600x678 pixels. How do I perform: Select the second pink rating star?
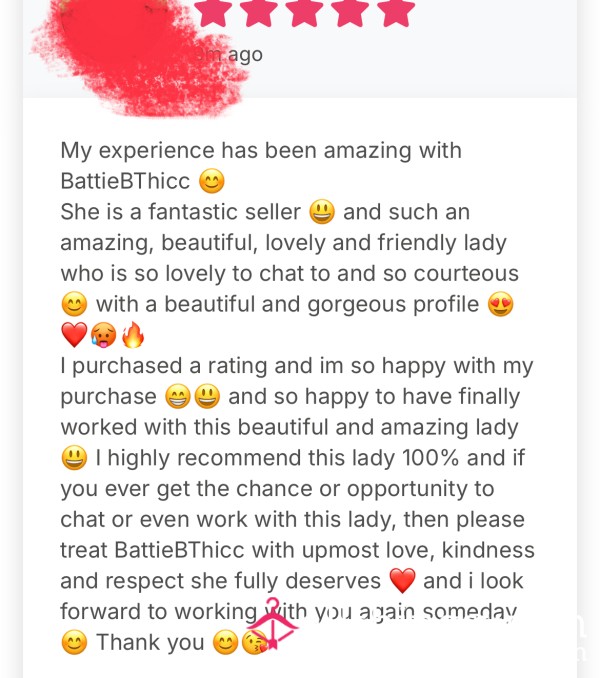(x=259, y=12)
